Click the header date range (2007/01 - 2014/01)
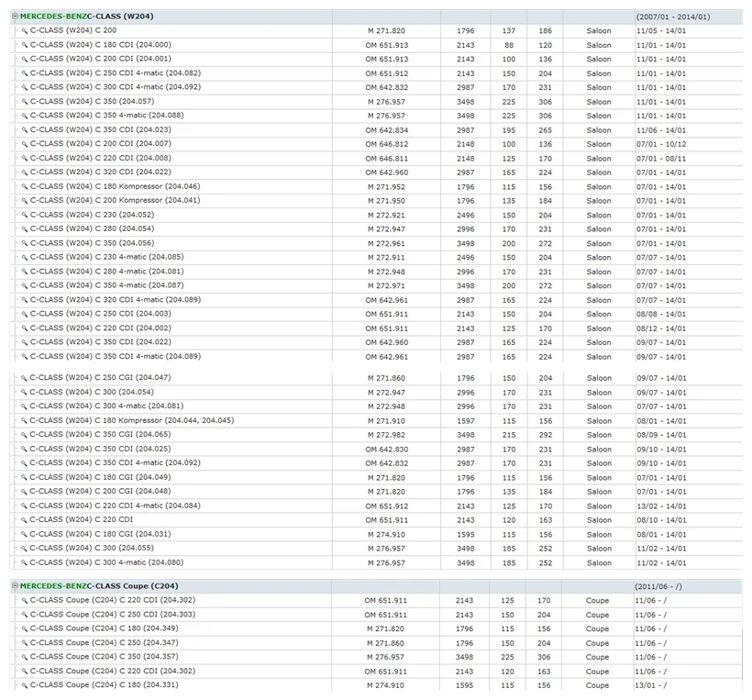The width and height of the screenshot is (752, 700). click(673, 17)
